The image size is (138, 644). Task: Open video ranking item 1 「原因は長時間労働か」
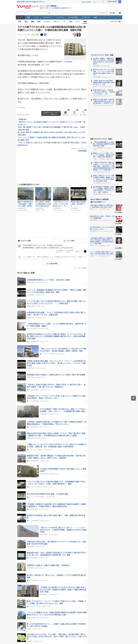[106, 146]
